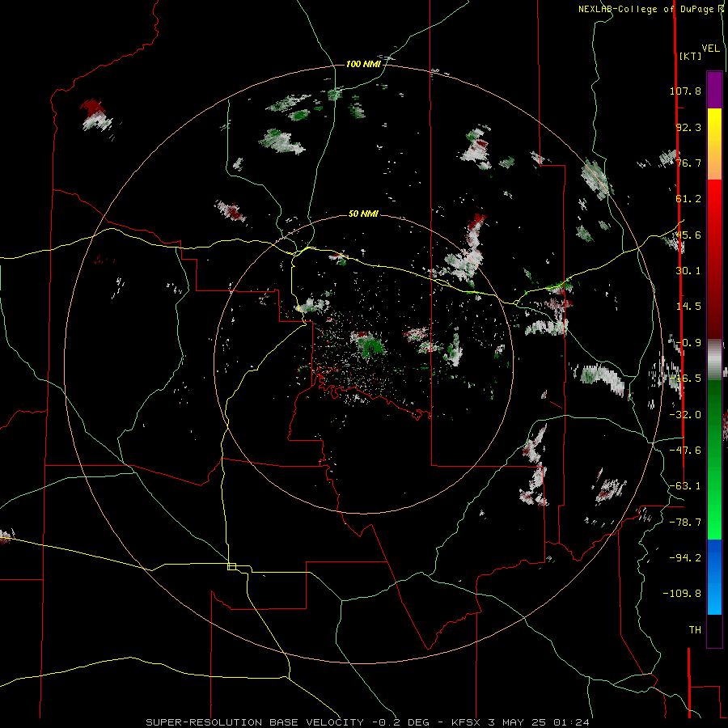This screenshot has width=728, height=728.
Task: Select the 61.2 scale value
Action: (688, 199)
